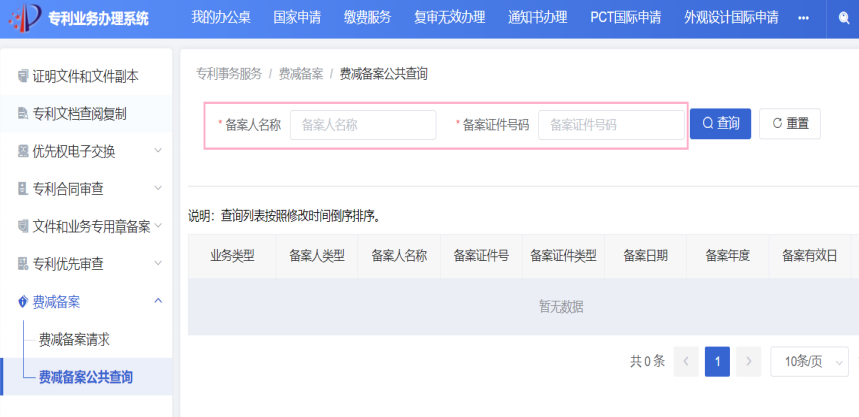Click the search icon in top bar
The width and height of the screenshot is (859, 417).
click(x=844, y=18)
